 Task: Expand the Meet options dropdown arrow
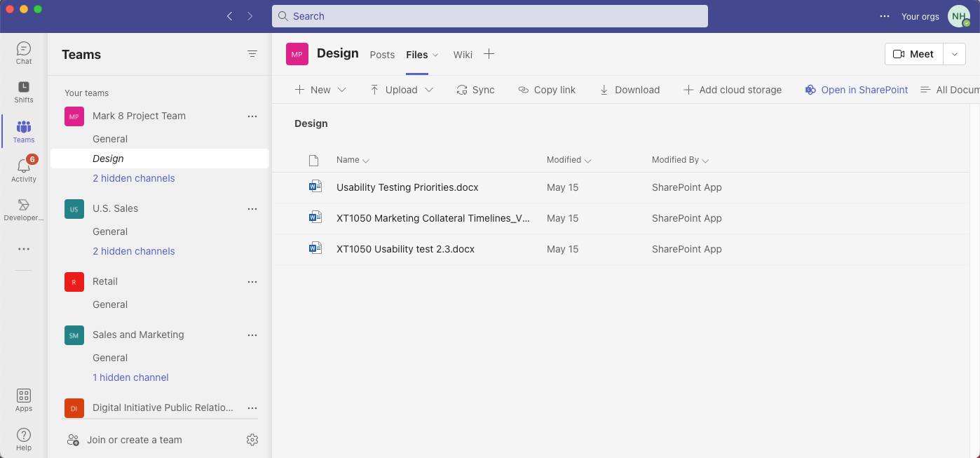click(x=954, y=54)
